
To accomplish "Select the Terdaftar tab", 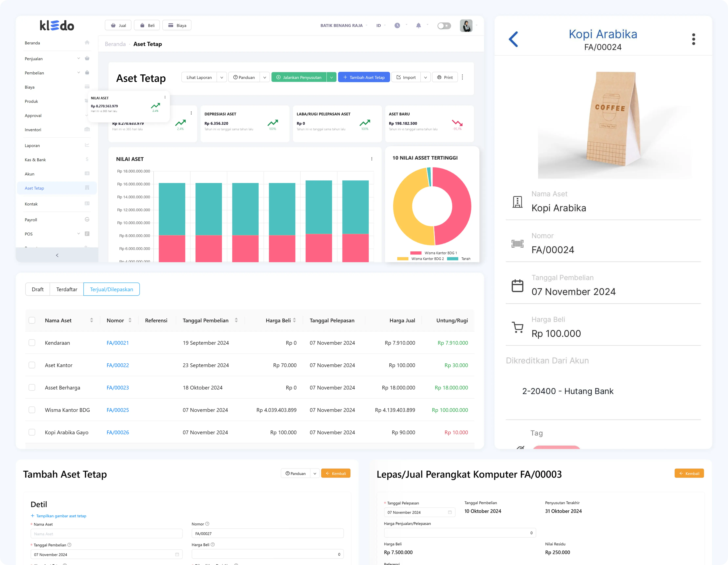I will click(67, 289).
